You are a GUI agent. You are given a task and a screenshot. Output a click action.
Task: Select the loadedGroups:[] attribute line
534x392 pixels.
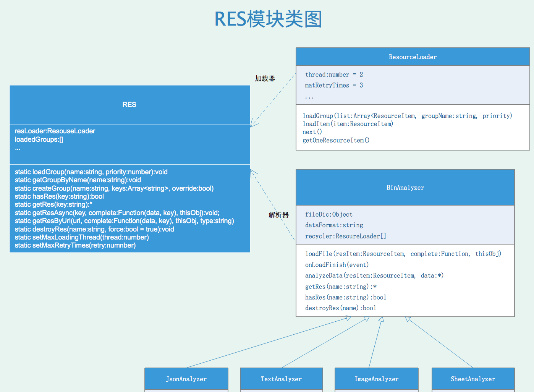pyautogui.click(x=39, y=139)
